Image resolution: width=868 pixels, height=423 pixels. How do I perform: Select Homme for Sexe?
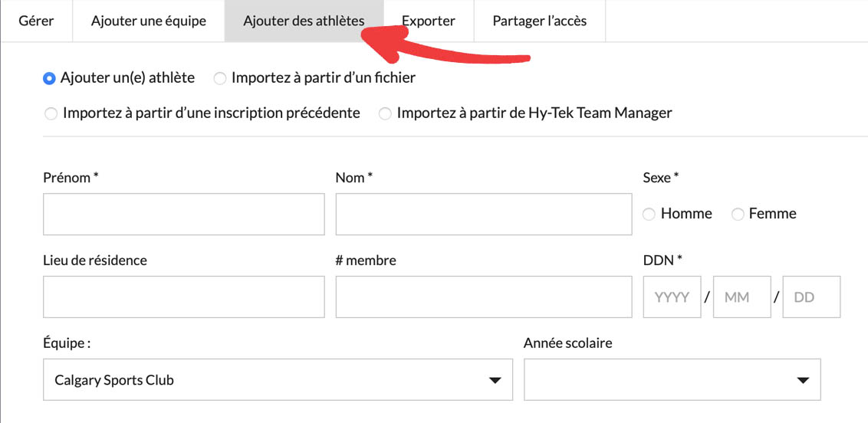pyautogui.click(x=649, y=215)
